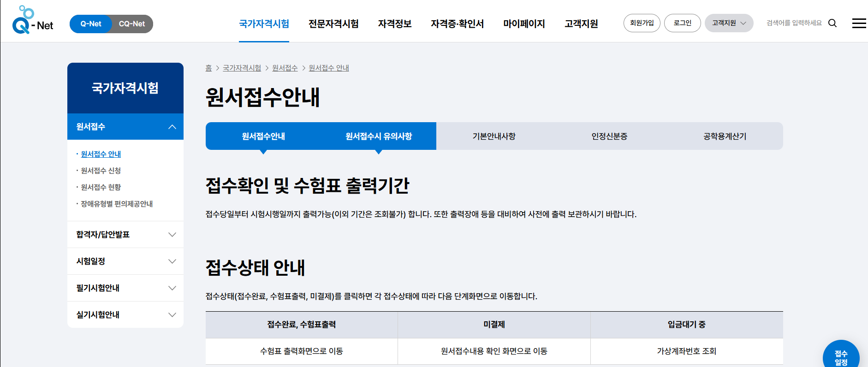This screenshot has height=367, width=868.
Task: Select the 인정신분증 tab
Action: point(609,136)
